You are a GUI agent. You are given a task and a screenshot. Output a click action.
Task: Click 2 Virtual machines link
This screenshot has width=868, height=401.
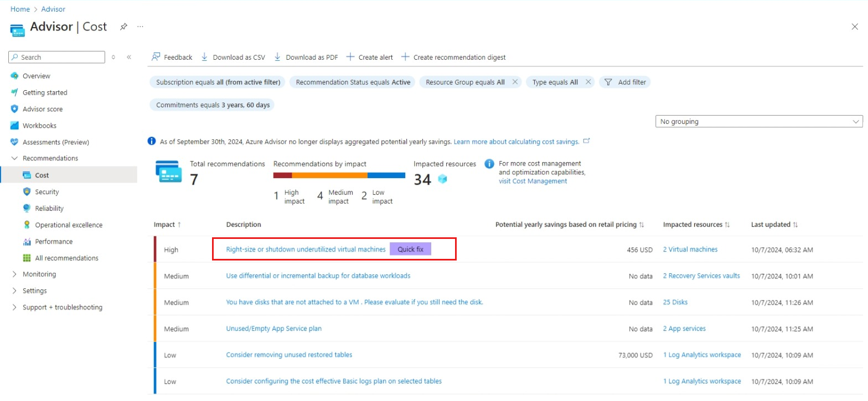point(690,249)
